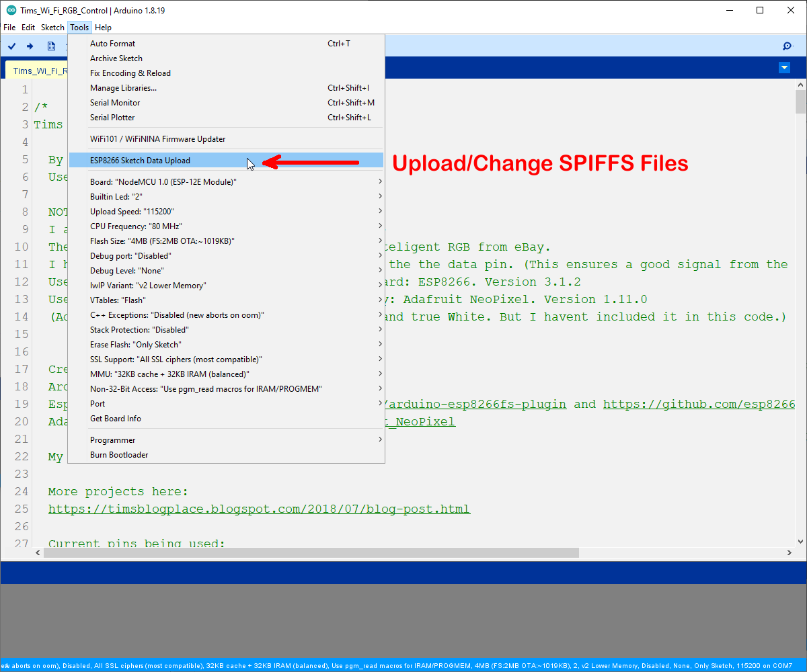807x672 pixels.
Task: Click the vertical scrollbar down arrow
Action: point(800,541)
